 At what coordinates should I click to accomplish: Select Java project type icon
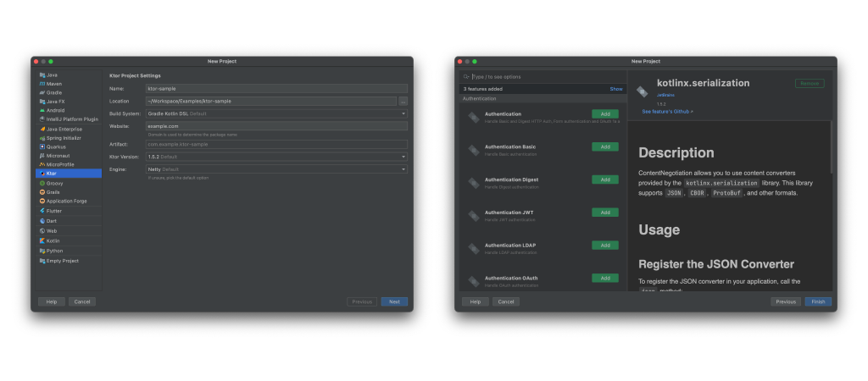coord(42,75)
